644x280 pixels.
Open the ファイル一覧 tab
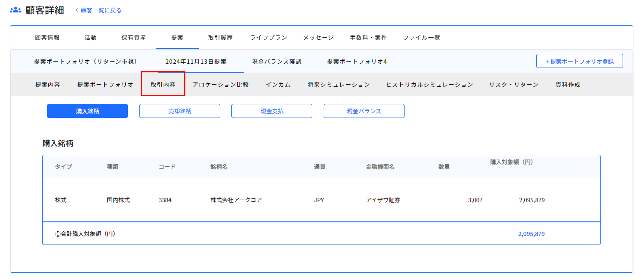pos(422,38)
